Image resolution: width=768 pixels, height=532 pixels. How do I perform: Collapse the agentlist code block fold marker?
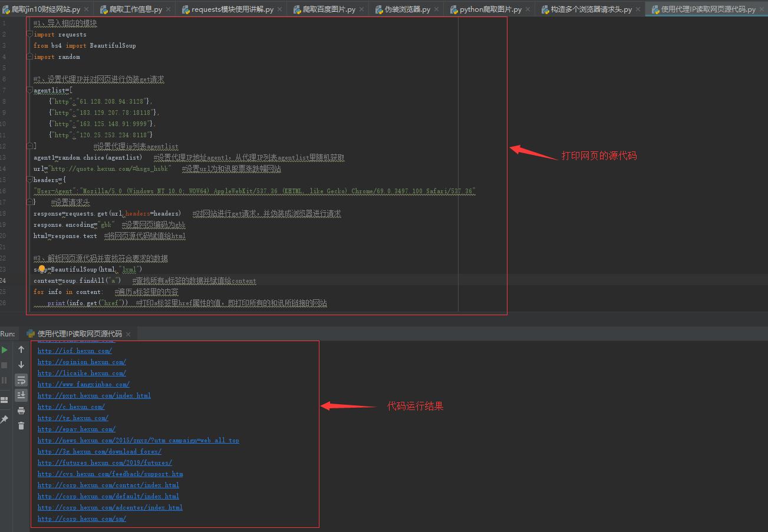pos(30,91)
